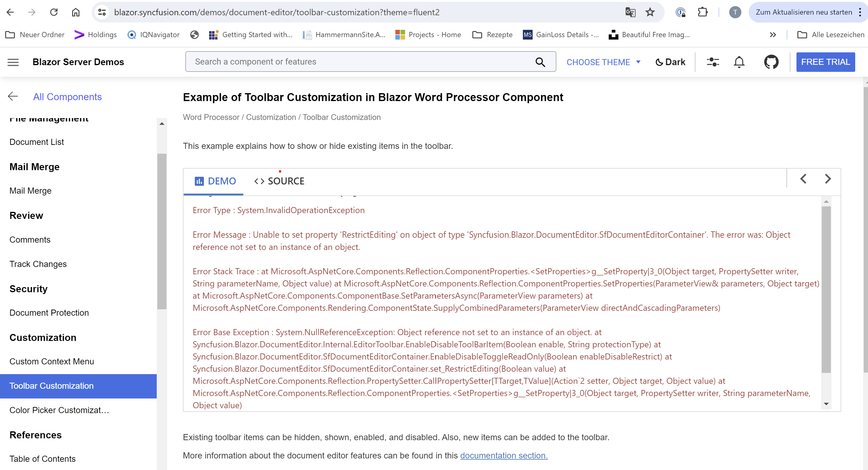This screenshot has width=868, height=470.
Task: Open the HammermannSite bookmark
Action: 344,35
